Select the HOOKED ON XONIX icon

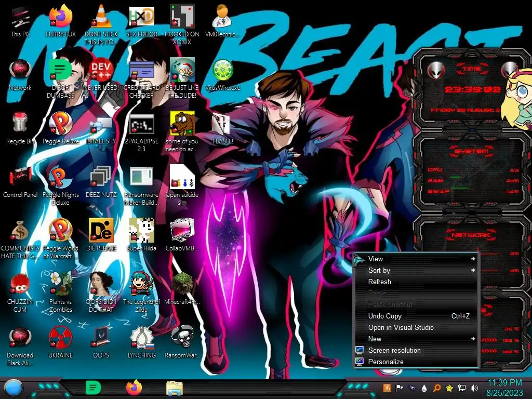pos(182,24)
